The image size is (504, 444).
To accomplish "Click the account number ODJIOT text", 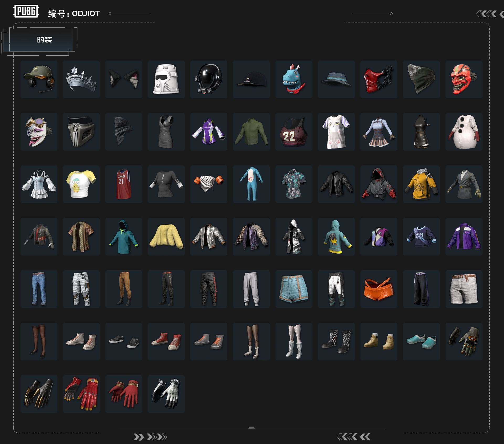I will (86, 14).
